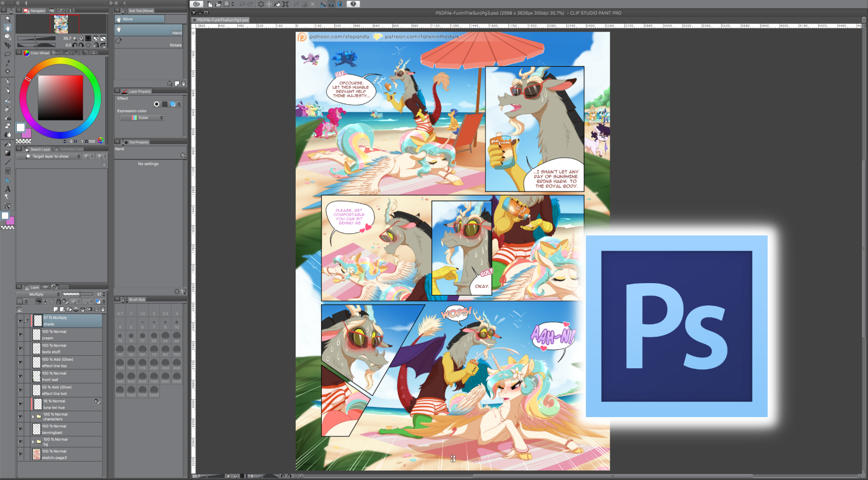Open the PSDFile-FunInTheSun|Pg3.psd document tab
The image size is (868, 480).
point(222,20)
